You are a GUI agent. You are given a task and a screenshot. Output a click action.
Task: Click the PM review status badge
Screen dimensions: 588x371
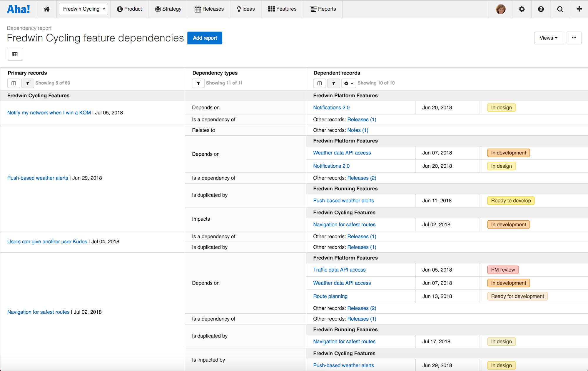click(x=503, y=270)
